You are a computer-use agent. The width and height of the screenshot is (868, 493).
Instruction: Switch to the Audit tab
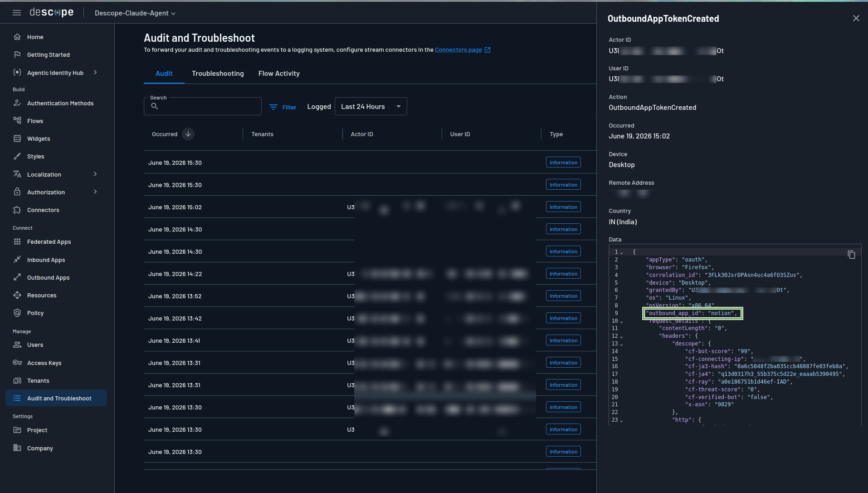coord(164,74)
